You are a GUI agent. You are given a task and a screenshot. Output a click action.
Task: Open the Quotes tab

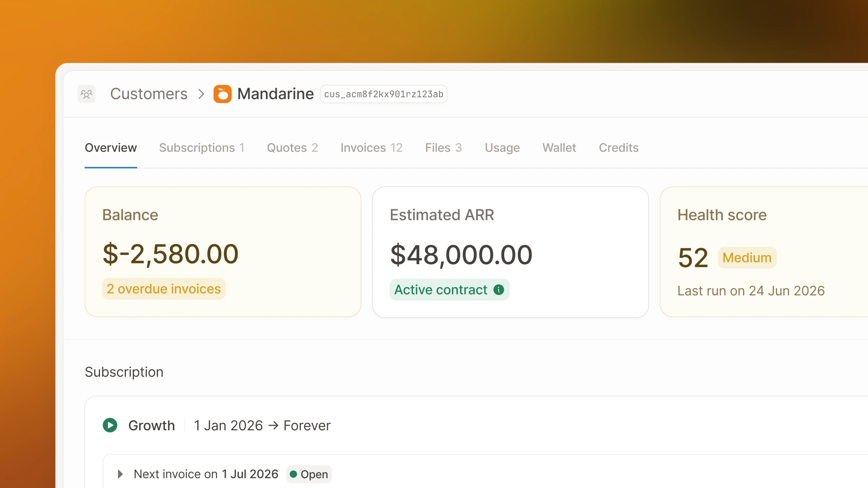292,148
